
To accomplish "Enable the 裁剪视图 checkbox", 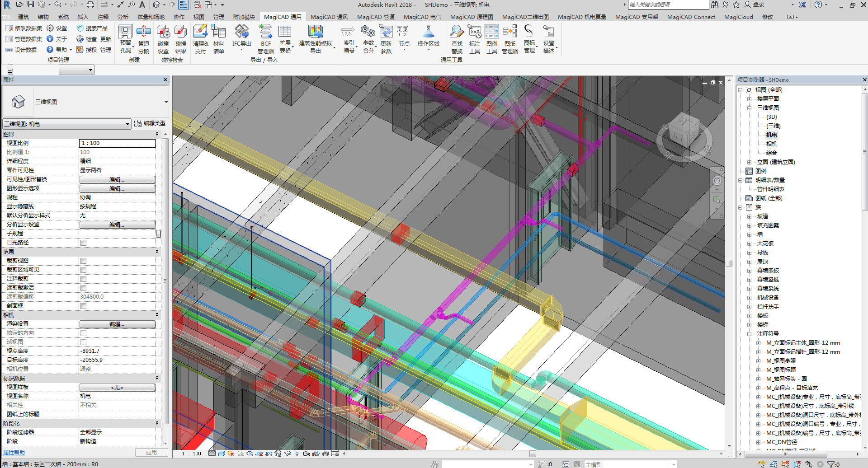I will coord(83,261).
